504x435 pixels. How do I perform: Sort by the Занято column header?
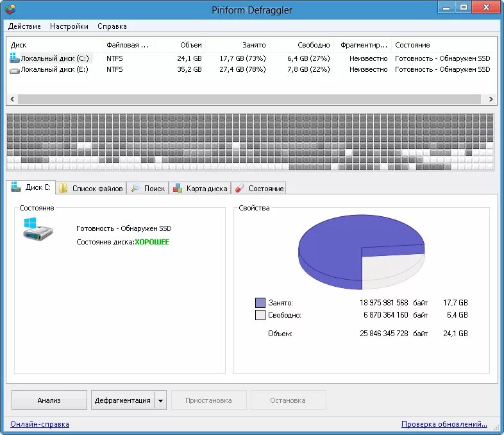click(x=238, y=45)
